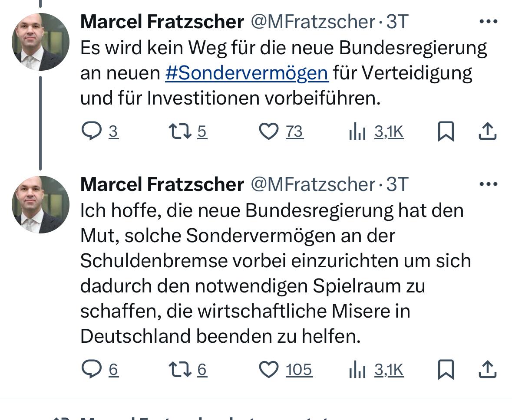The width and height of the screenshot is (512, 420).
Task: Bookmark the Schuldenbremse tweet
Action: point(446,370)
